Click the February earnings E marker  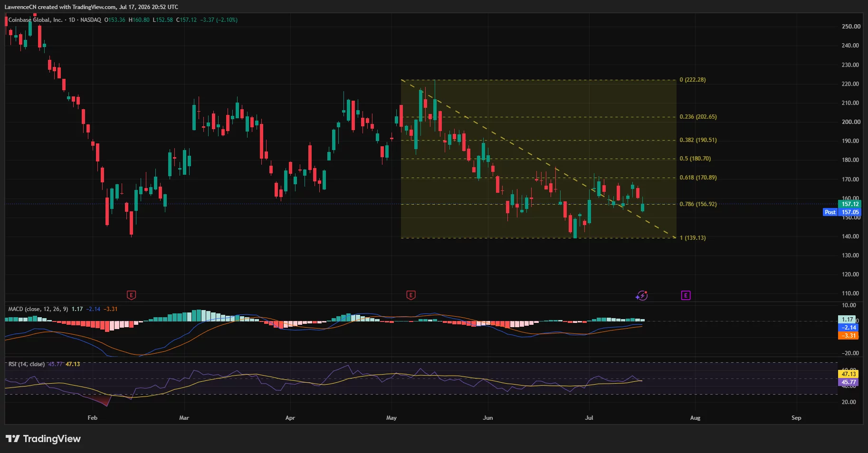point(132,295)
